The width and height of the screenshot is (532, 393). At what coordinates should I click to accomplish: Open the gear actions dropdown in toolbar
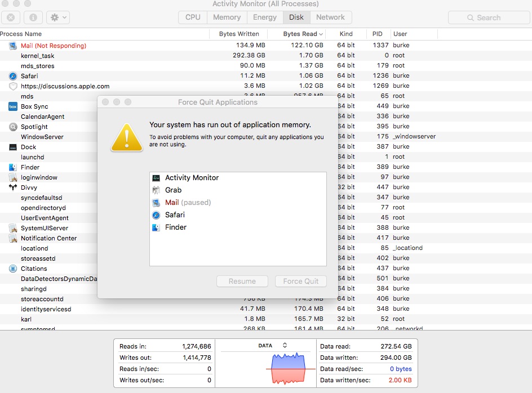click(58, 17)
